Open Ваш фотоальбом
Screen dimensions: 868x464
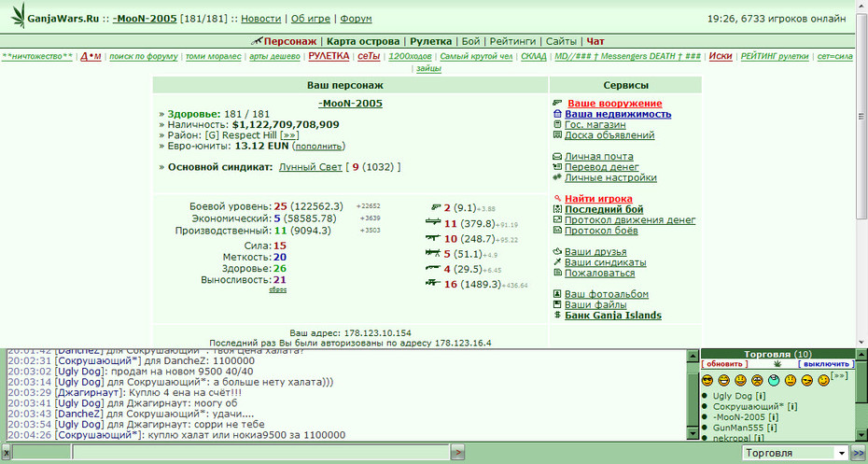click(606, 294)
